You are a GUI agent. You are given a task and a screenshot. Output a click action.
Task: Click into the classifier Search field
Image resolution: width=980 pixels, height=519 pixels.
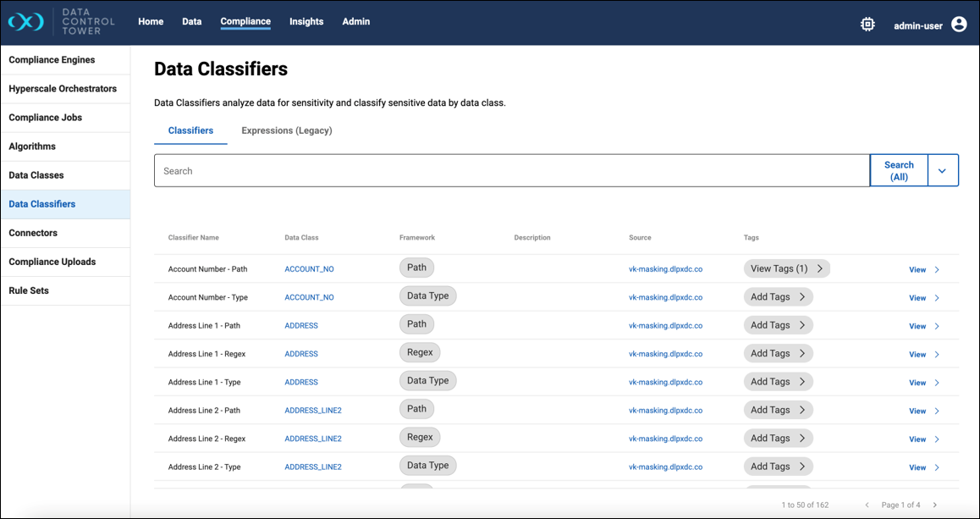[511, 171]
